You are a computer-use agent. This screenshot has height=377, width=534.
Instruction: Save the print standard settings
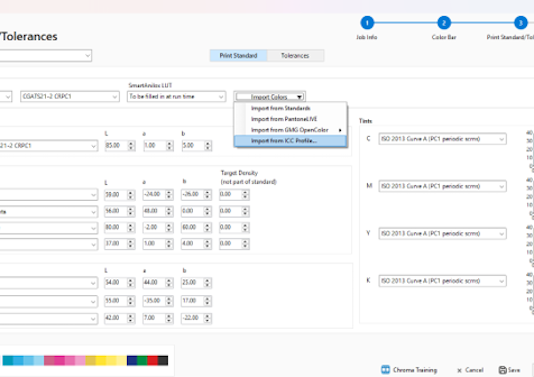pyautogui.click(x=509, y=370)
